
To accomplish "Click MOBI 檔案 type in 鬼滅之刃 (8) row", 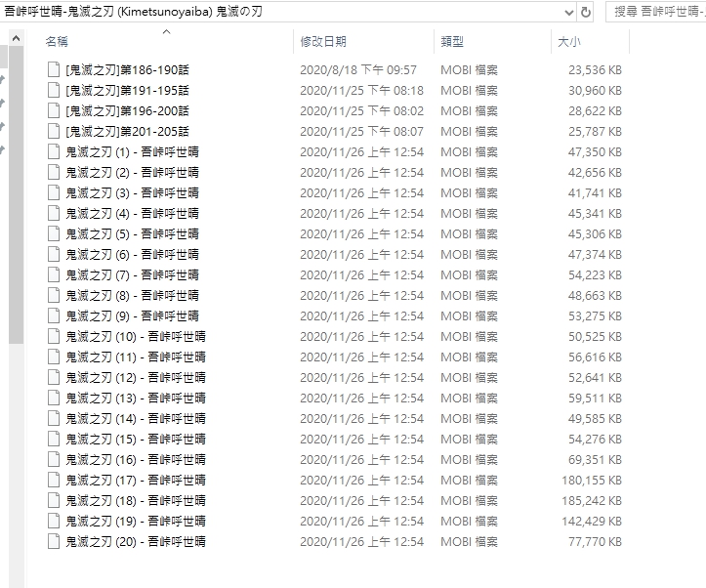I will click(x=469, y=295).
